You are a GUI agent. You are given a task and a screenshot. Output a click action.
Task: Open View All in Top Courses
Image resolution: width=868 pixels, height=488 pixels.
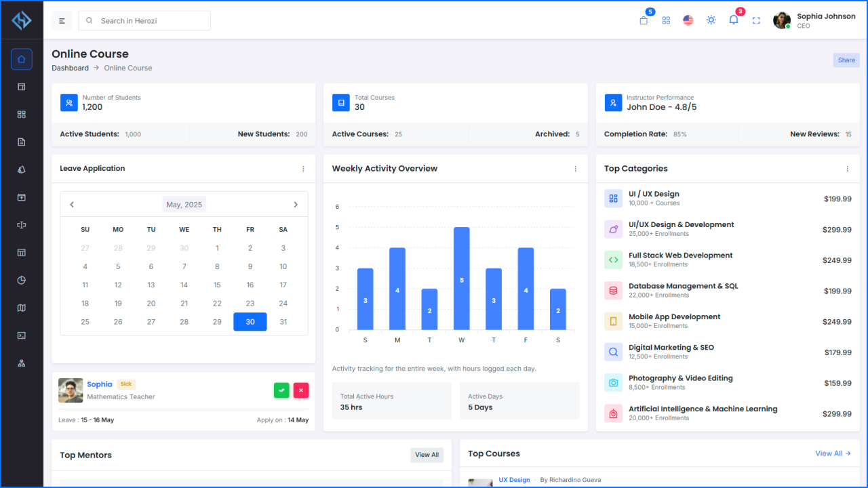(x=833, y=453)
